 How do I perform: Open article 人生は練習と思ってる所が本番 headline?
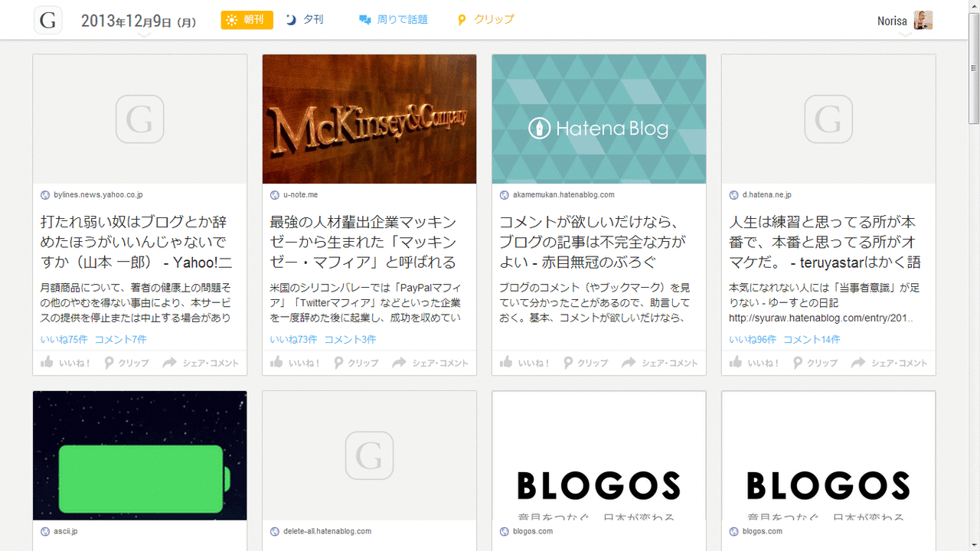click(x=825, y=243)
